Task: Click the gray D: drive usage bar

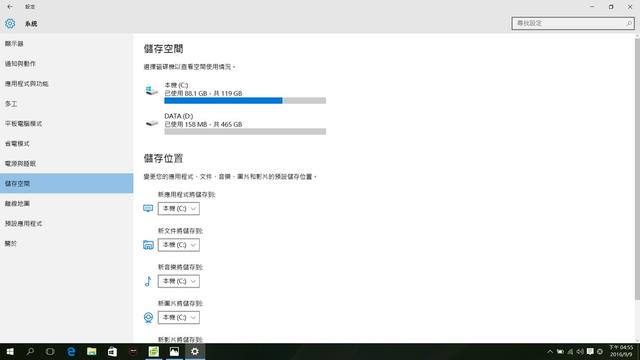Action: coord(245,131)
